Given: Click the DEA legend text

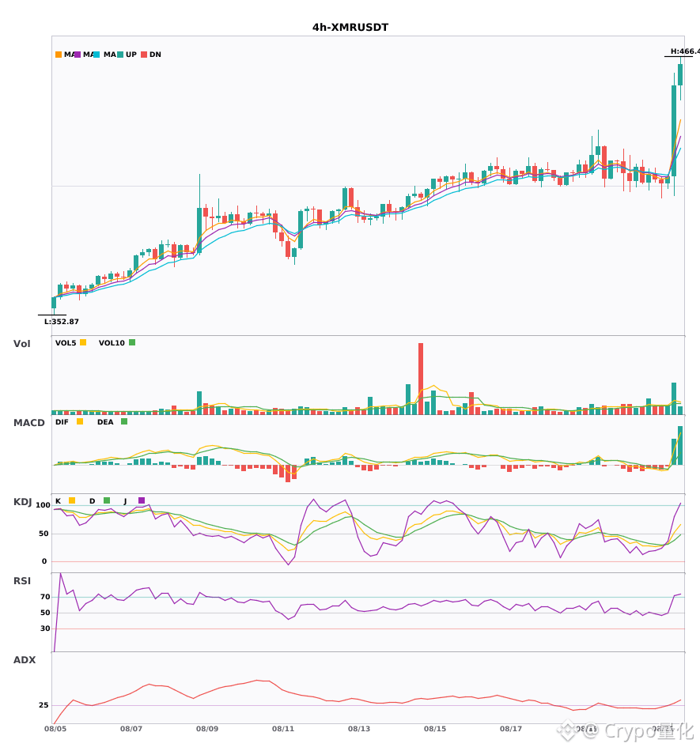Looking at the screenshot, I should point(105,422).
